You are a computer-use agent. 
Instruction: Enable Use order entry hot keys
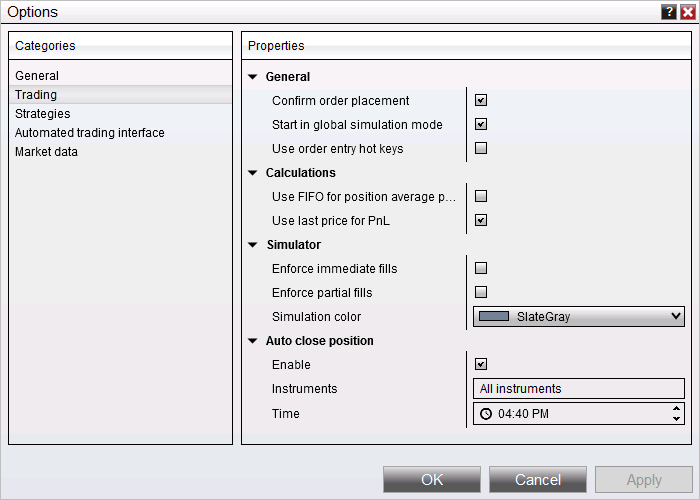[x=481, y=149]
